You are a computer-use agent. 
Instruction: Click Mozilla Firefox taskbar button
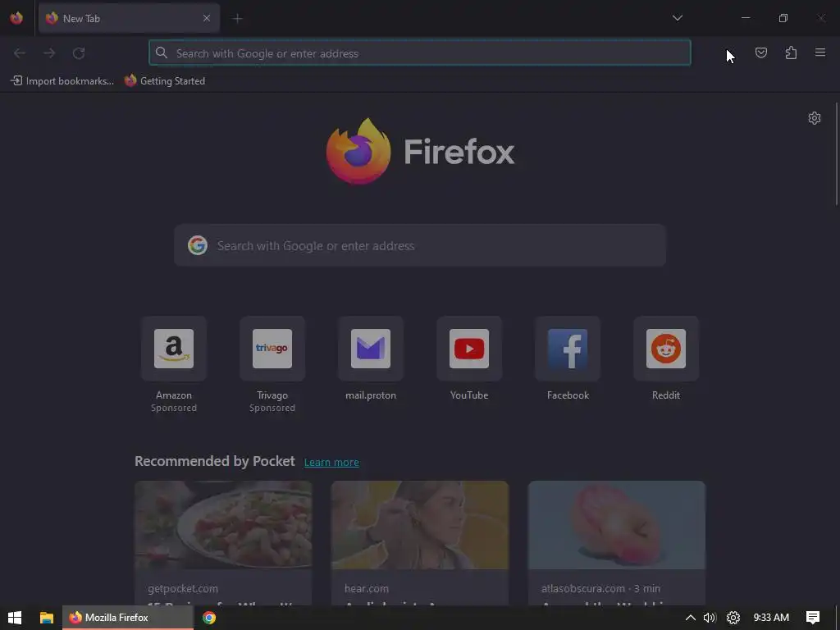(128, 618)
